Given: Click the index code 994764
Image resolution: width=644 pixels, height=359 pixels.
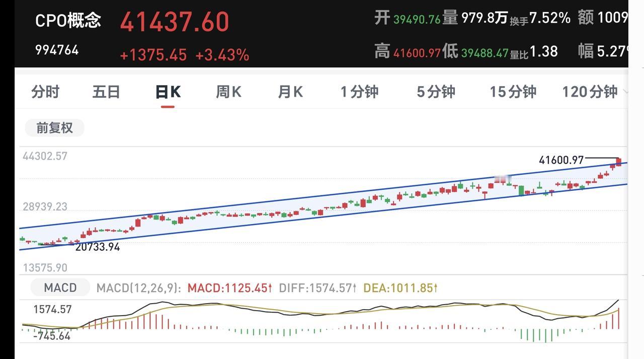Looking at the screenshot, I should coord(57,50).
